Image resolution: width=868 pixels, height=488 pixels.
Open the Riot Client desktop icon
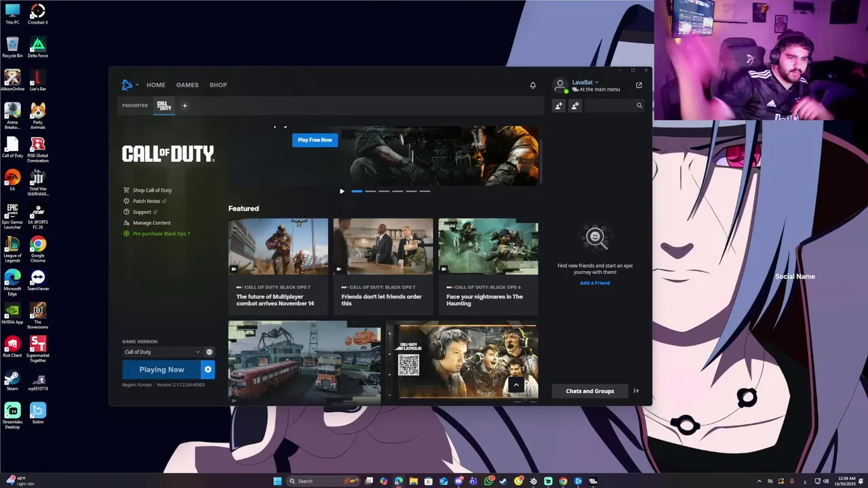[x=12, y=347]
